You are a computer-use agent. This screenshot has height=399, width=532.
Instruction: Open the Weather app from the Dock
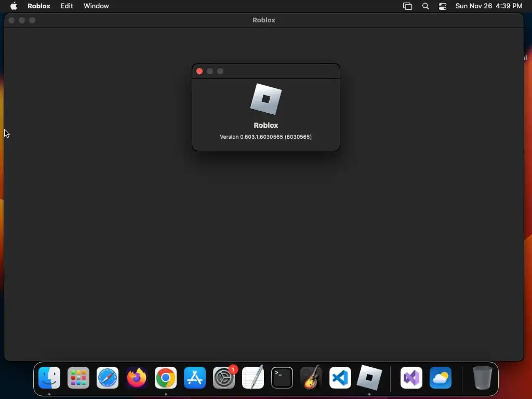[441, 378]
